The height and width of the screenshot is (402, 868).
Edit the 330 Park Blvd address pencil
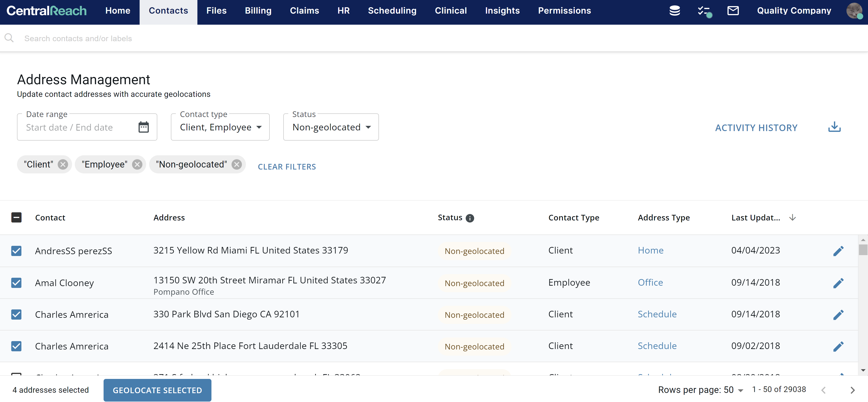[x=838, y=315]
